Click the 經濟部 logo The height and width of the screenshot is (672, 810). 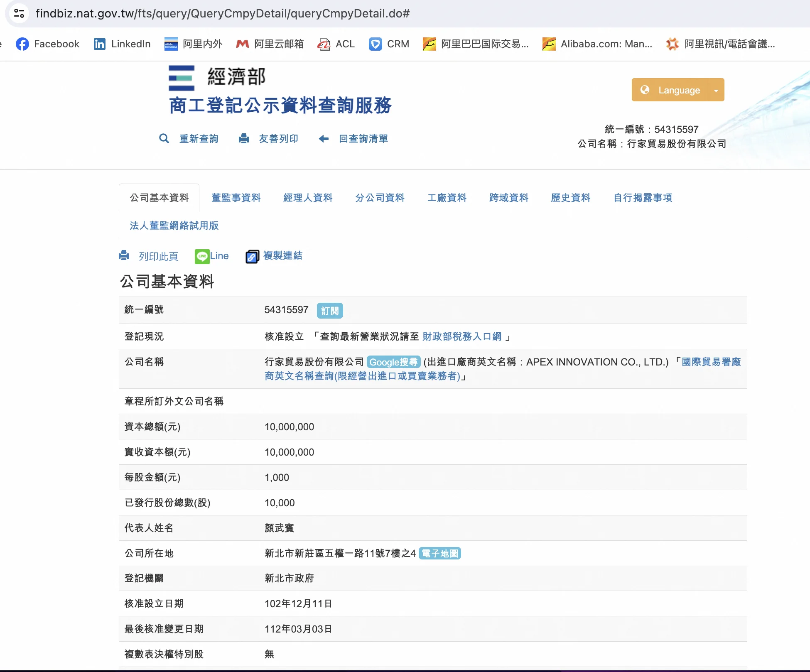click(x=217, y=78)
